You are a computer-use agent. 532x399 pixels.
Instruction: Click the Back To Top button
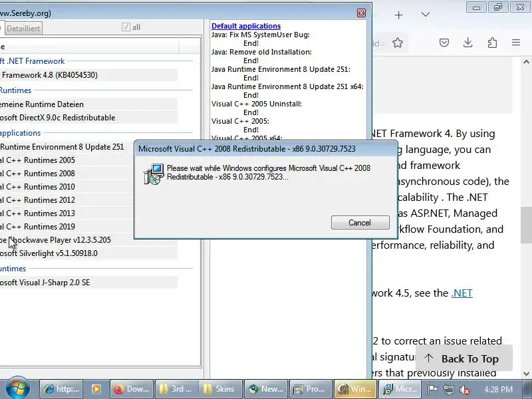point(464,358)
